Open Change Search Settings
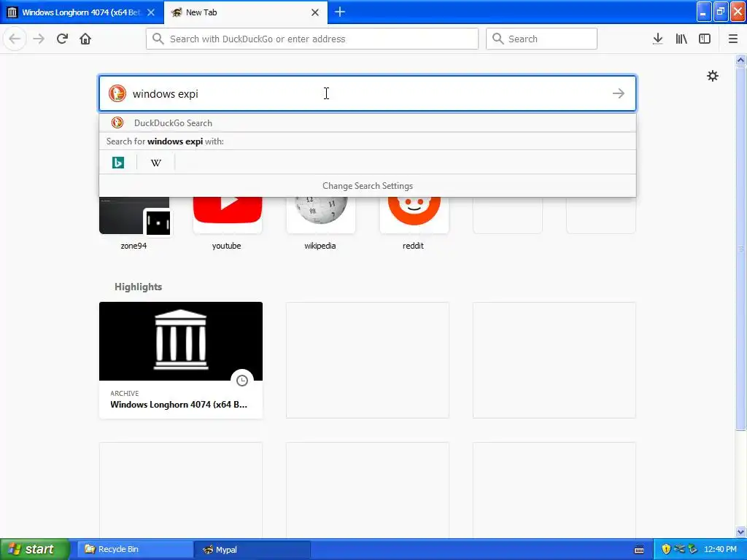The image size is (747, 560). [x=368, y=186]
